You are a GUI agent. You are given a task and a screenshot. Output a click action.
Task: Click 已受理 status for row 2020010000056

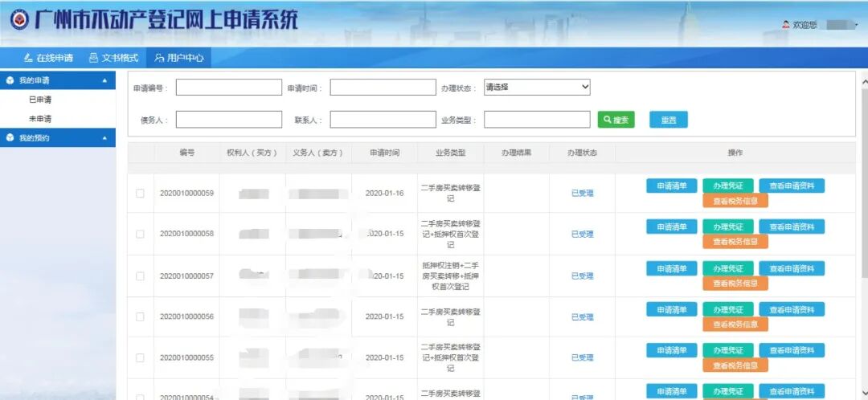(582, 317)
